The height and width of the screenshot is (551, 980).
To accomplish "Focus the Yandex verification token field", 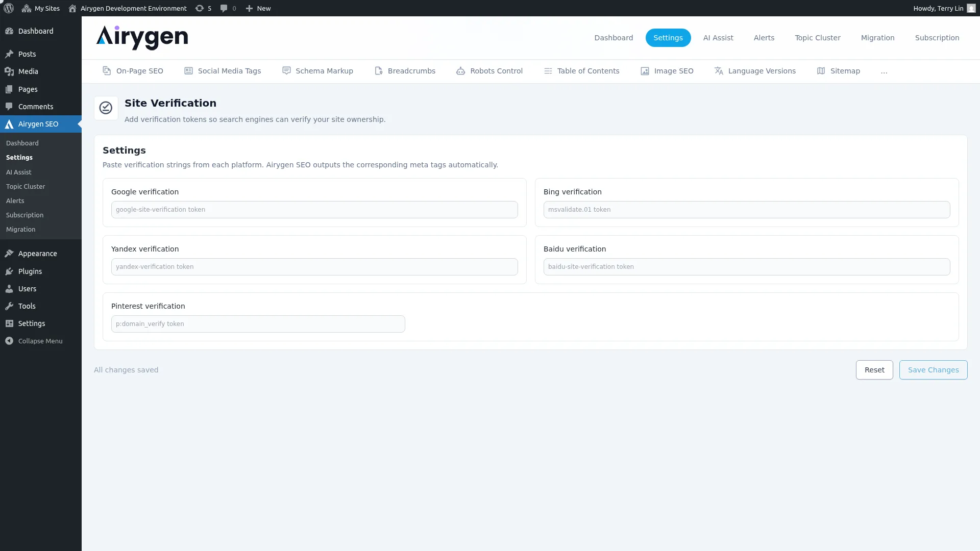I will point(314,267).
